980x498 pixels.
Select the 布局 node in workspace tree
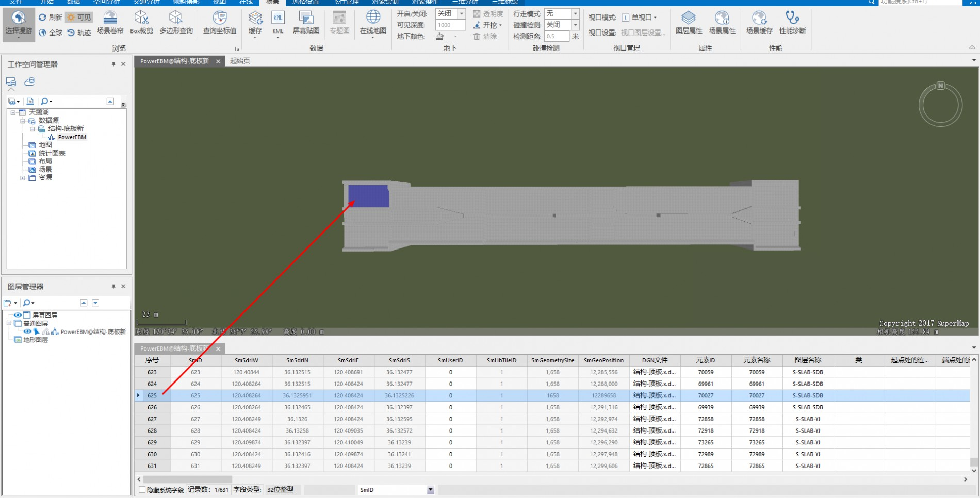click(x=45, y=161)
